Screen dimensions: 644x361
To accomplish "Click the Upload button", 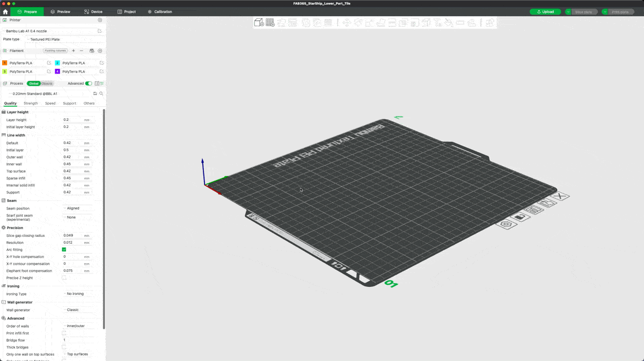I will click(545, 12).
